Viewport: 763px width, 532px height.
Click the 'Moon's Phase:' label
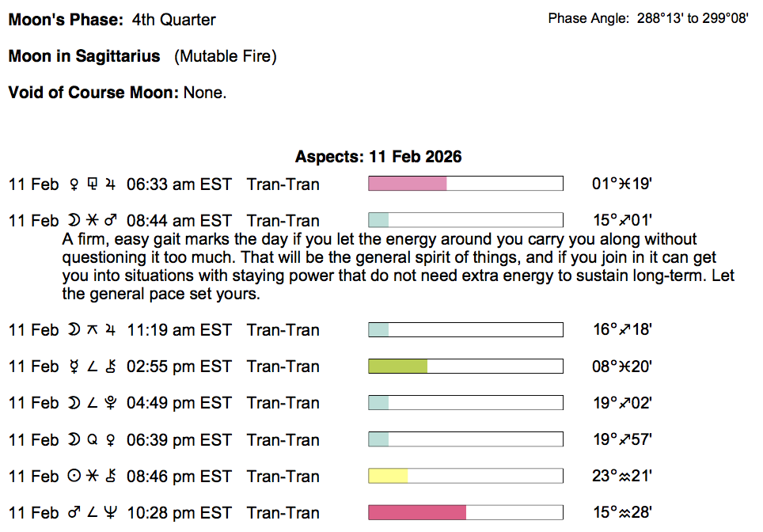66,20
